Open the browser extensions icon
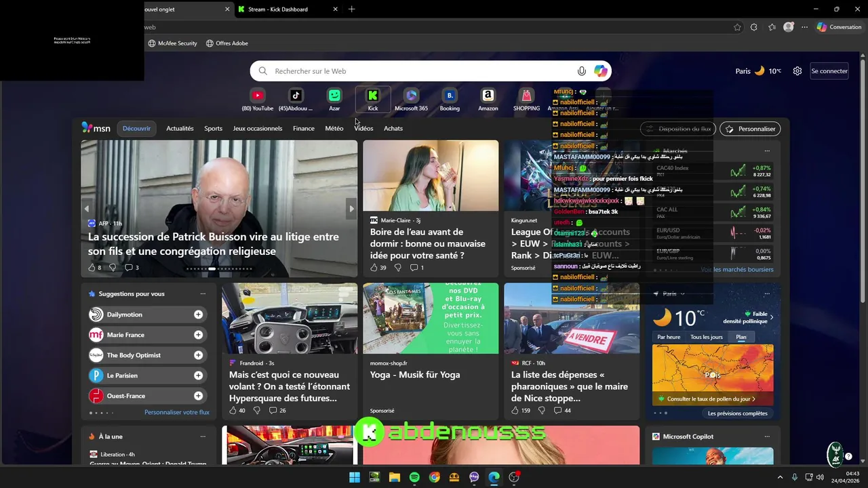Viewport: 868px width, 488px height. (x=754, y=27)
